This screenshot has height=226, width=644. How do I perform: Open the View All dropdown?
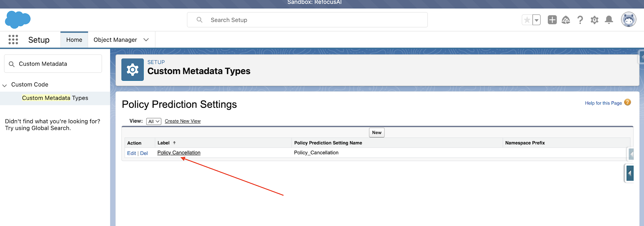tap(154, 121)
